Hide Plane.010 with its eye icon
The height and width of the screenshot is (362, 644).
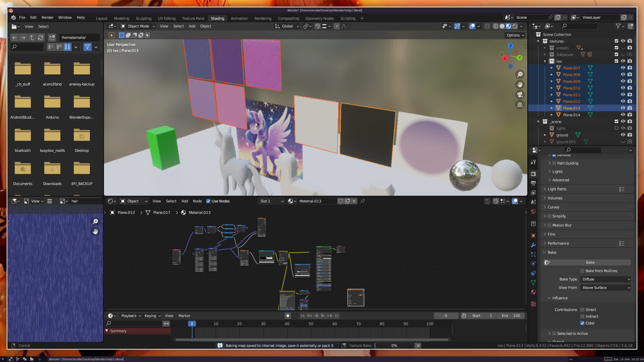point(623,88)
